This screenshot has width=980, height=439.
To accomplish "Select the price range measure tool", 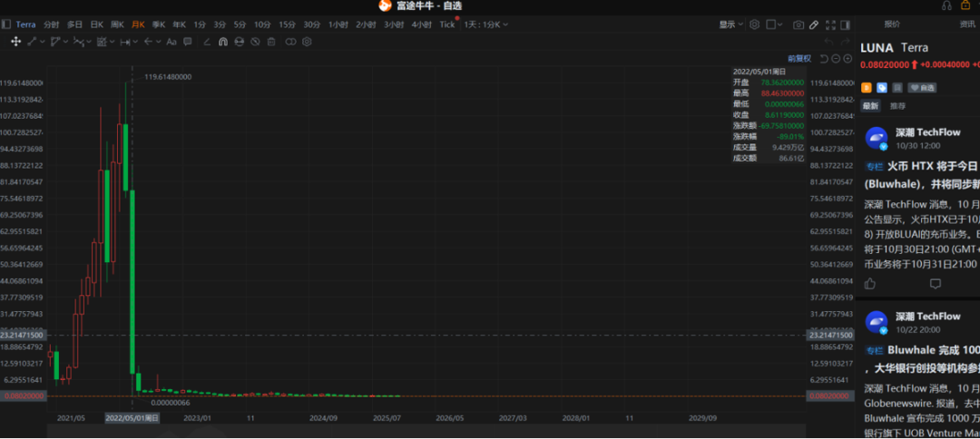I will pos(125,42).
